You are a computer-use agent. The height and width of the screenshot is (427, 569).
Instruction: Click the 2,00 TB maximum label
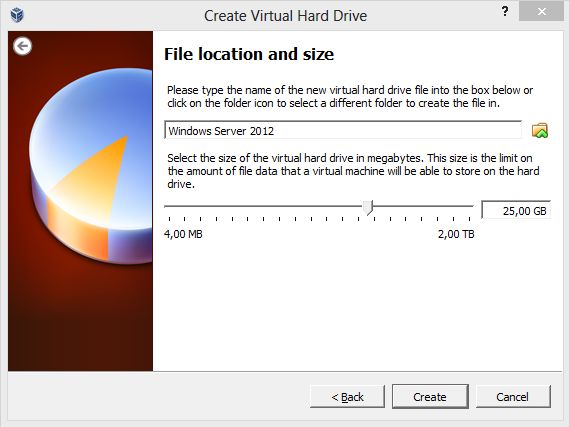pyautogui.click(x=456, y=234)
